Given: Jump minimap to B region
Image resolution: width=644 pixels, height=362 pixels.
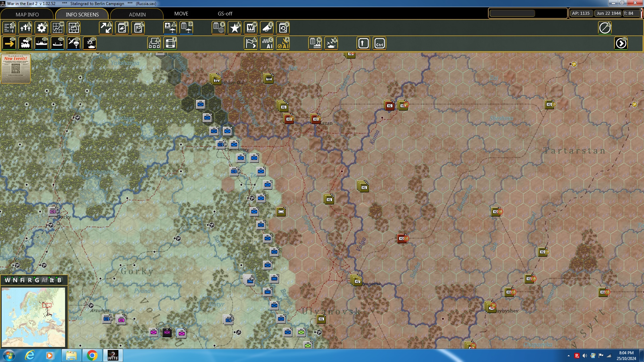Looking at the screenshot, I should coord(59,280).
